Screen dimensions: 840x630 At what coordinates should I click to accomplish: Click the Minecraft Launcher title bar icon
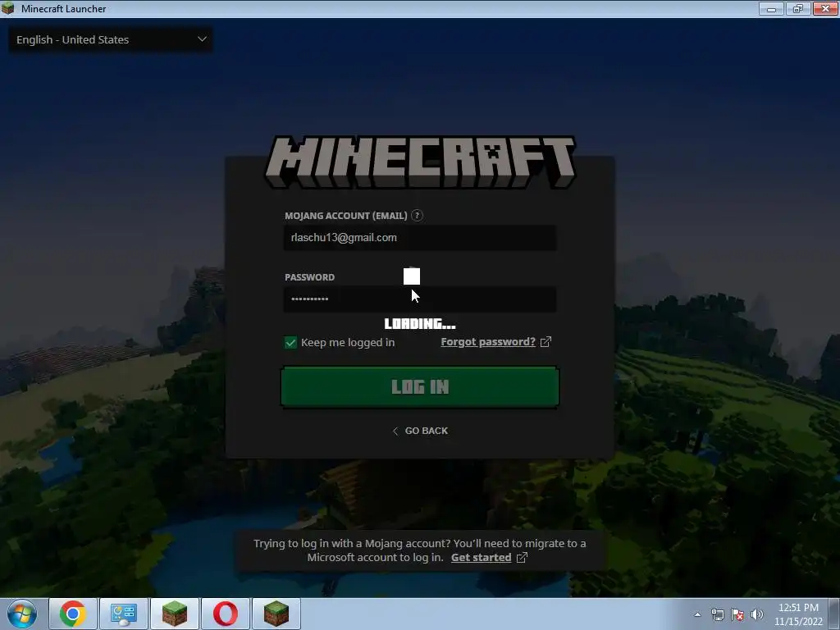pyautogui.click(x=7, y=8)
